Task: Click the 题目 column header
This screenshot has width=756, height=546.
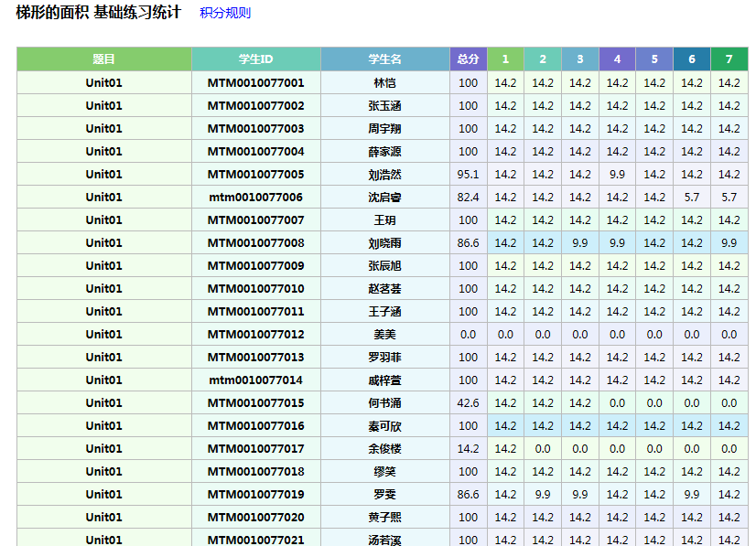Action: pos(104,59)
